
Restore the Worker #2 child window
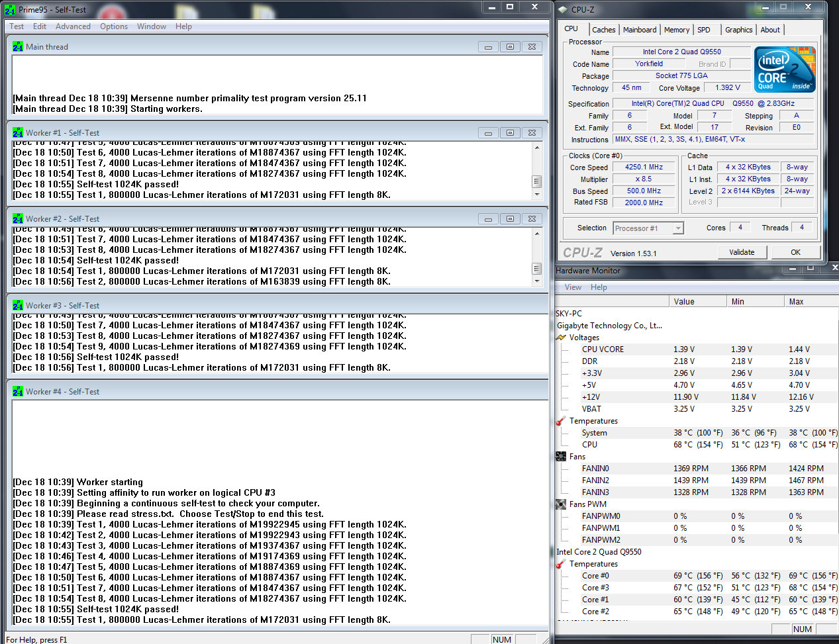[x=510, y=219]
